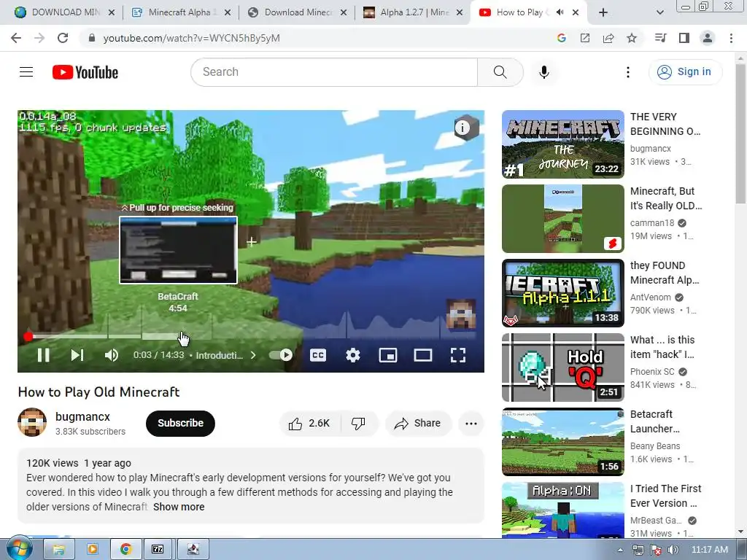This screenshot has width=747, height=560.
Task: Subscribe to bugmancx
Action: pyautogui.click(x=181, y=424)
